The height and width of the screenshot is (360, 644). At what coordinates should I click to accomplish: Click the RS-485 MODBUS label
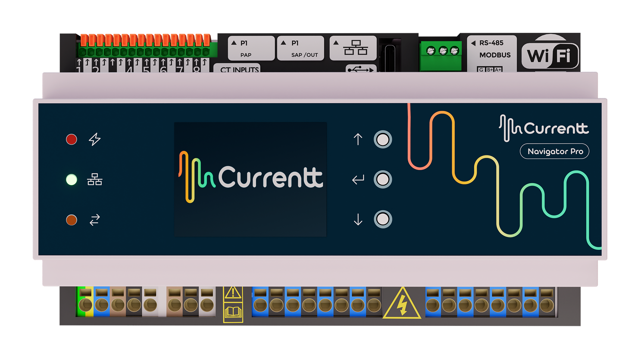pyautogui.click(x=491, y=49)
